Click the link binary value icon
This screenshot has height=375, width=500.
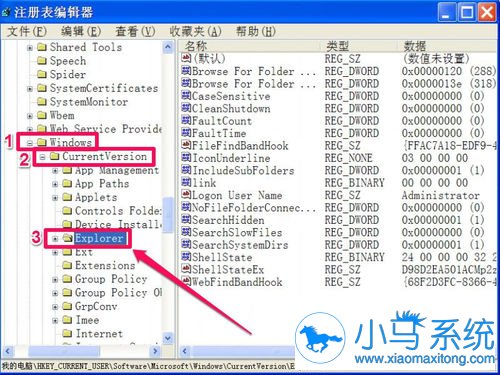[186, 183]
